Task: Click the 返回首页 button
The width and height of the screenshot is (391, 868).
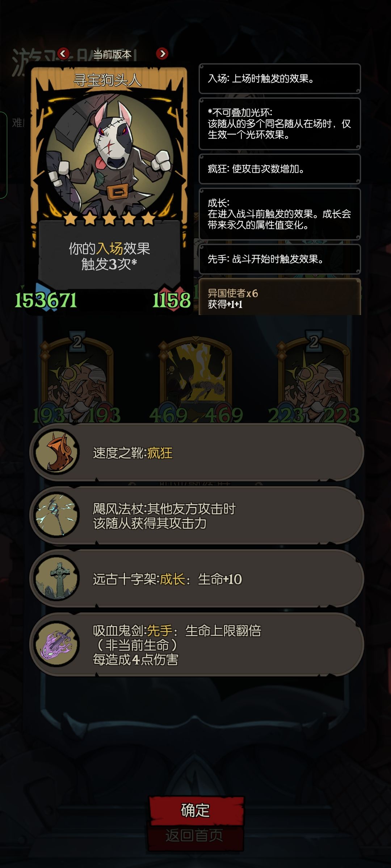Action: tap(195, 836)
